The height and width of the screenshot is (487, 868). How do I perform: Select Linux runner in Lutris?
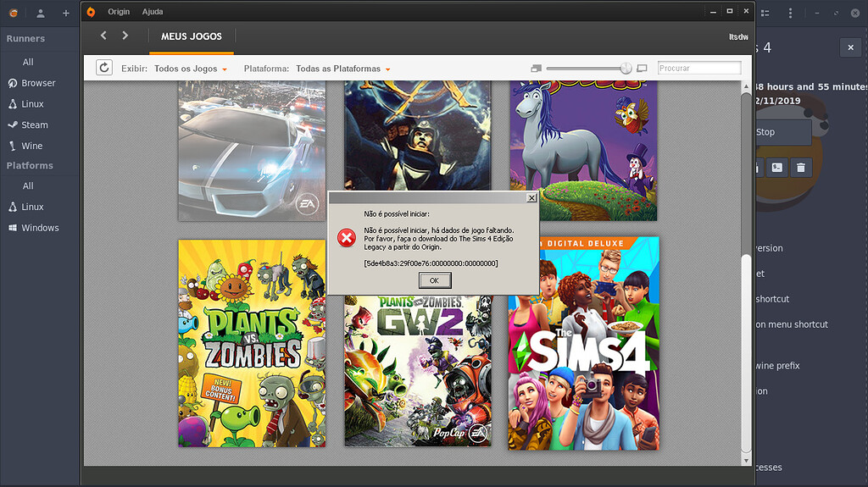tap(33, 104)
